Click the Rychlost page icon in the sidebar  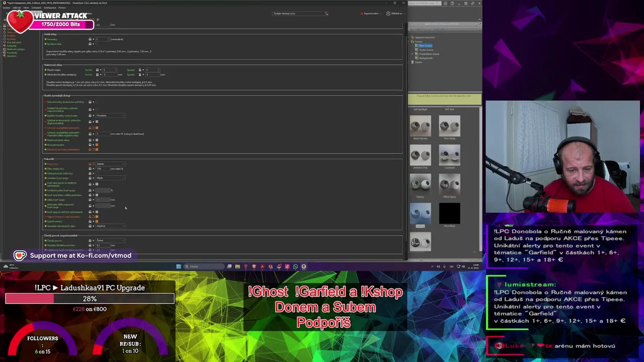coord(5,39)
